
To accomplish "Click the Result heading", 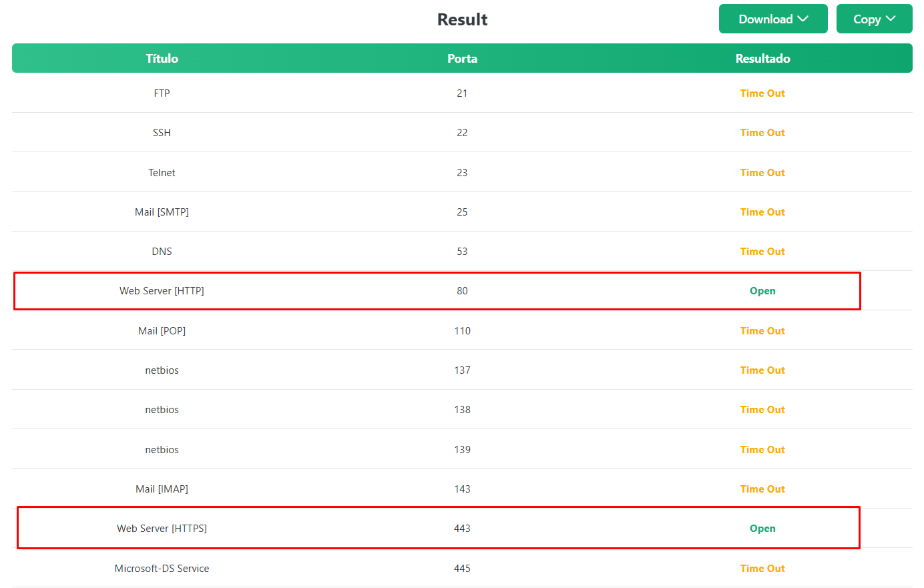I will pos(462,19).
